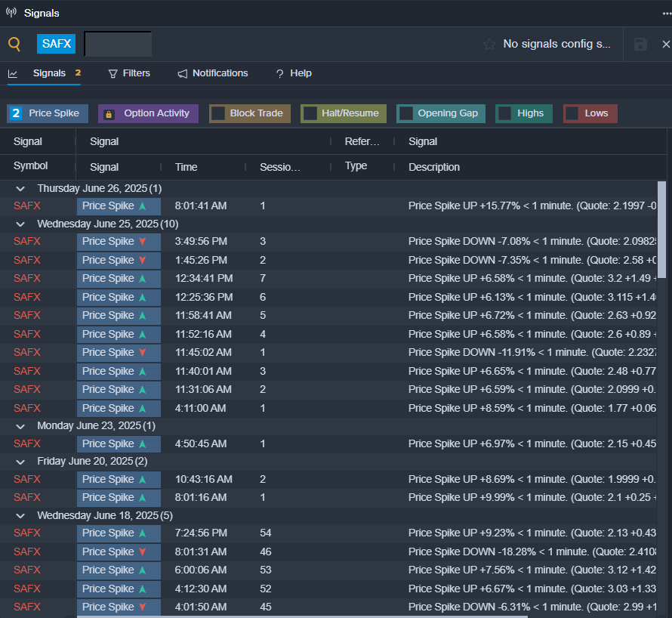Enable the Opening Gap checkbox
This screenshot has height=618, width=672.
click(x=406, y=113)
